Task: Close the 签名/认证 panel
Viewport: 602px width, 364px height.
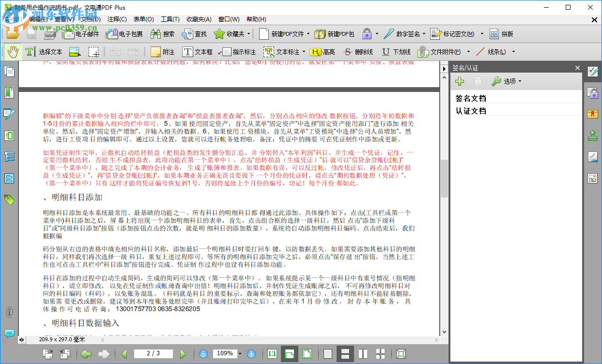Action: click(x=577, y=68)
